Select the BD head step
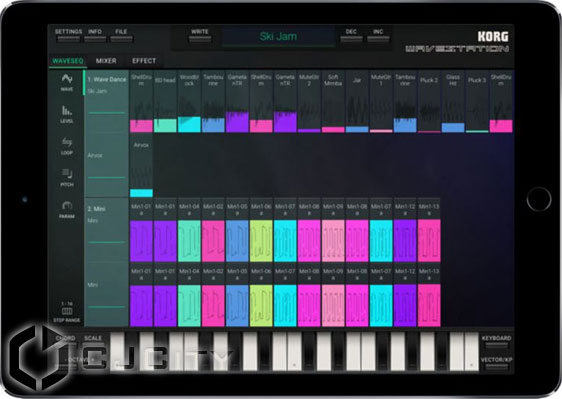The width and height of the screenshot is (562, 399). 165,101
